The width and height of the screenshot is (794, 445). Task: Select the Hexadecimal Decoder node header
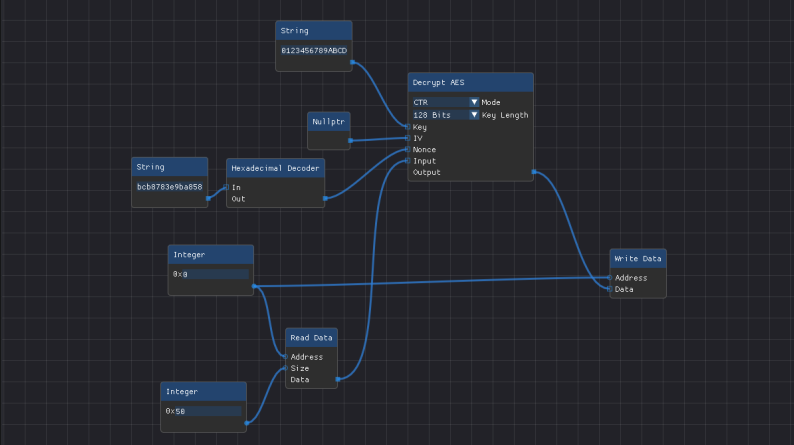click(x=275, y=168)
